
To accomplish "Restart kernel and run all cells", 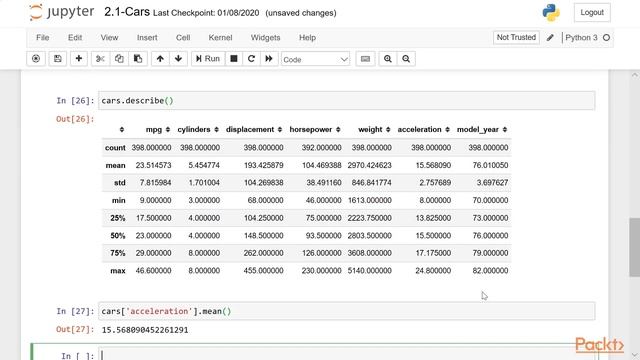I will point(269,59).
